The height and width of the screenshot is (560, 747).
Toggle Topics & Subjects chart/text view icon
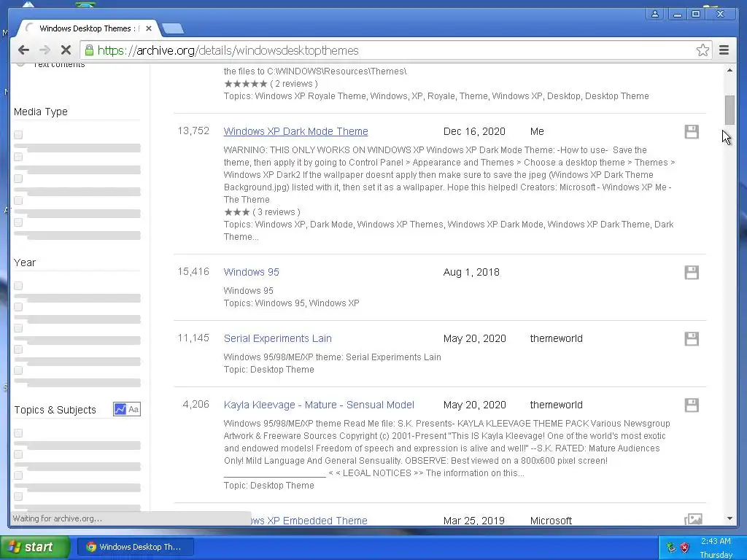point(127,409)
